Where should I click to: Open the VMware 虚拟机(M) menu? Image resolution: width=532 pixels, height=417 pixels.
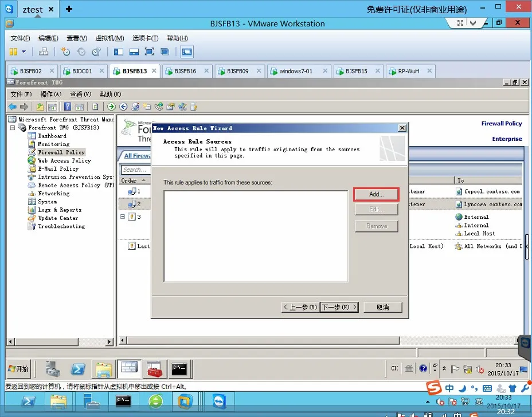(x=109, y=38)
